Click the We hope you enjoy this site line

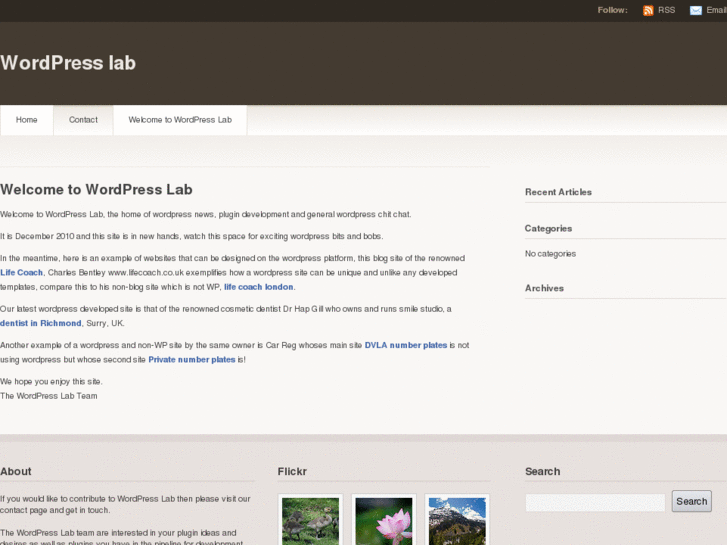(51, 382)
